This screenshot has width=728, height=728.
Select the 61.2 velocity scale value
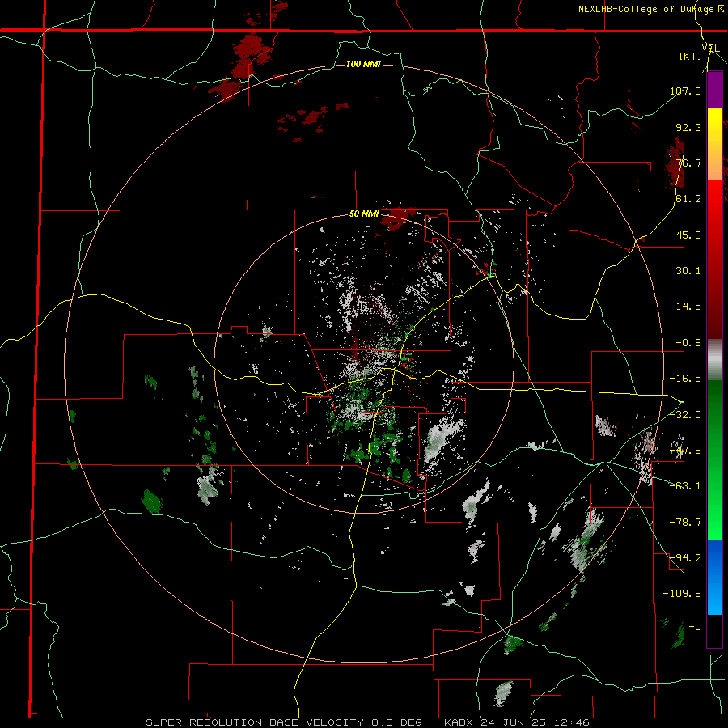click(x=688, y=199)
